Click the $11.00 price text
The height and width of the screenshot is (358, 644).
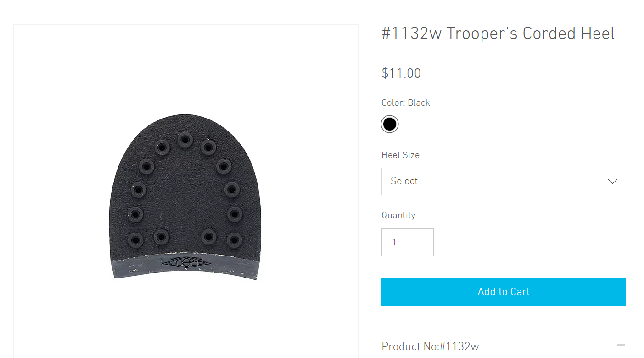click(401, 73)
